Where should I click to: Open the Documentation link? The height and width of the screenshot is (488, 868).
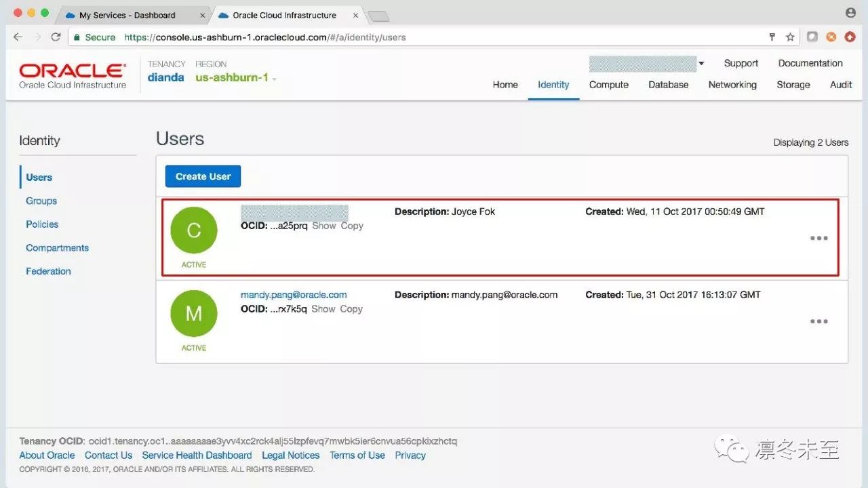tap(810, 63)
